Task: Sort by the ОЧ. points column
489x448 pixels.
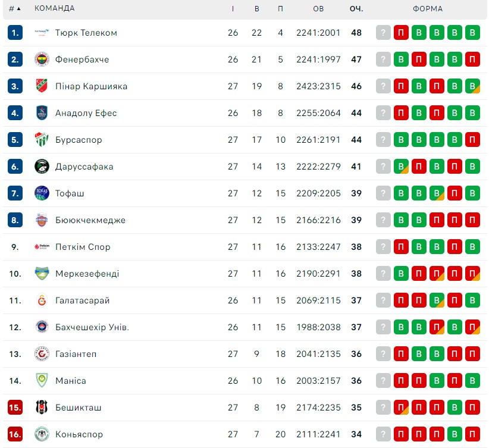Action: [356, 9]
